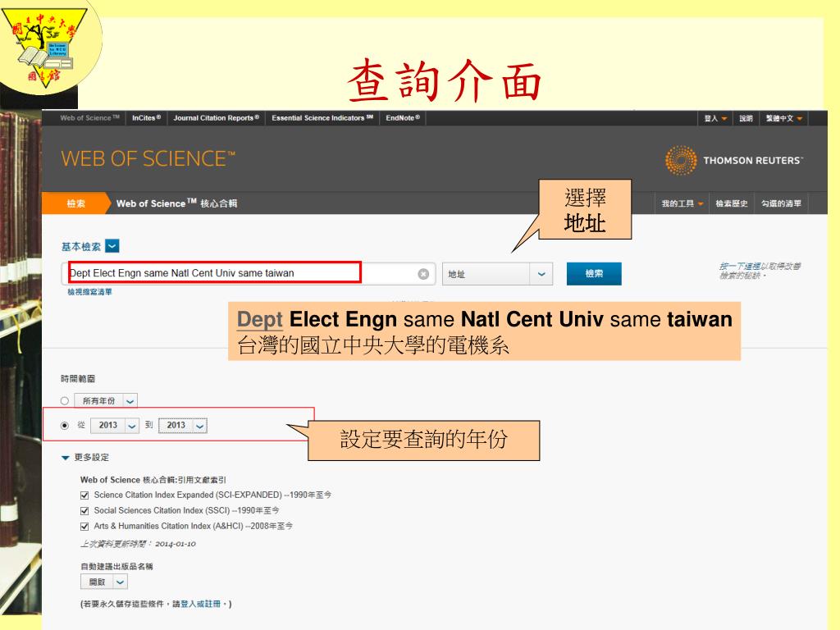
Task: Open 勾選的清單 marked list
Action: tap(781, 203)
